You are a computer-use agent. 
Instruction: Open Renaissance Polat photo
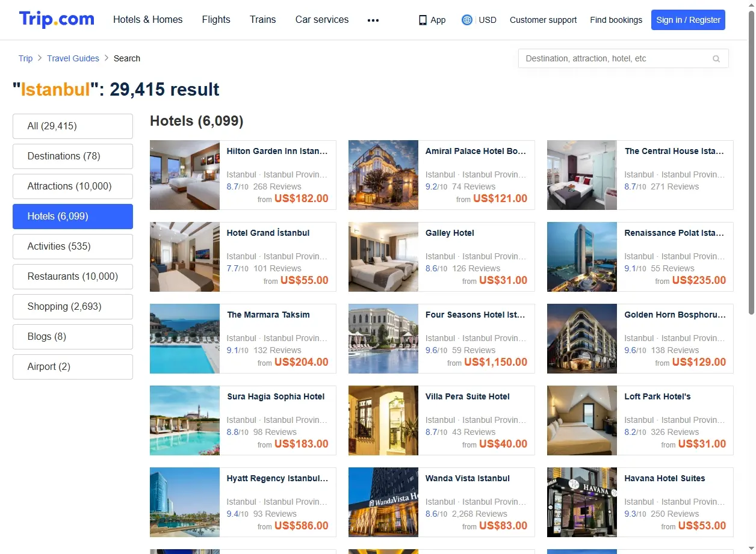pyautogui.click(x=582, y=257)
